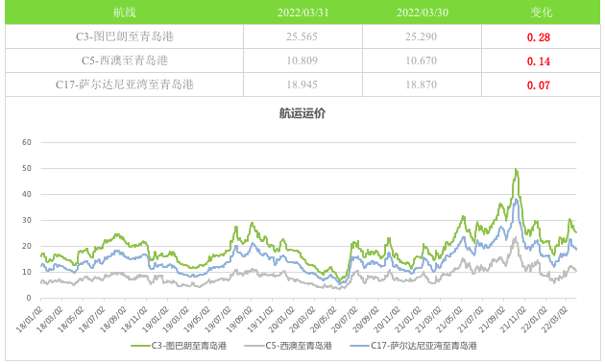Image resolution: width=605 pixels, height=364 pixels.
Task: Toggle the green C3-图巴朗至青岛港 legend entry
Action: (179, 346)
